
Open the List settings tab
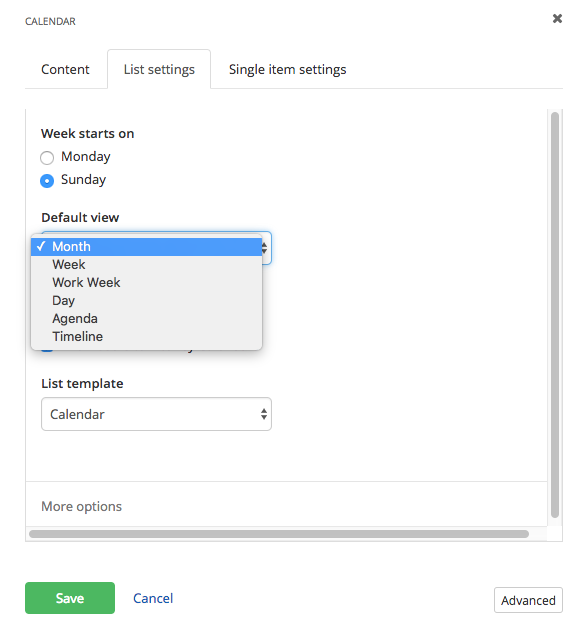(159, 69)
